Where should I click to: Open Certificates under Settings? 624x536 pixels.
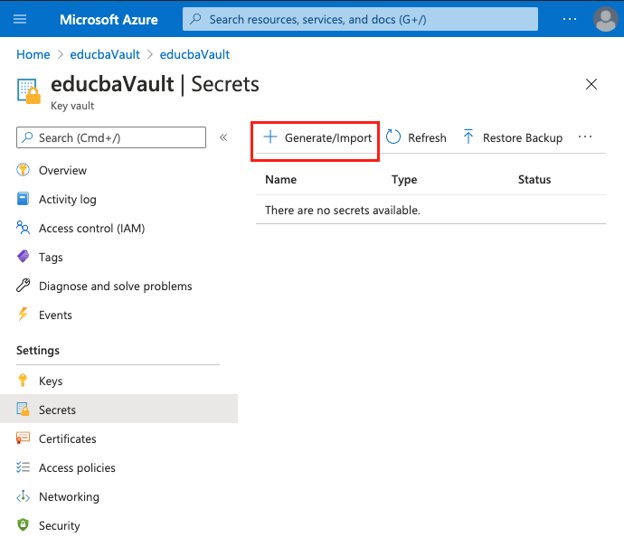click(x=68, y=439)
